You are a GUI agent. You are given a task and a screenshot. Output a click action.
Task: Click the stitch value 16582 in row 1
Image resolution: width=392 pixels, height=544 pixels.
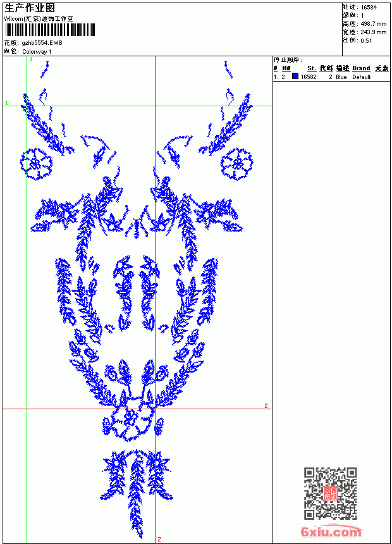click(x=309, y=77)
